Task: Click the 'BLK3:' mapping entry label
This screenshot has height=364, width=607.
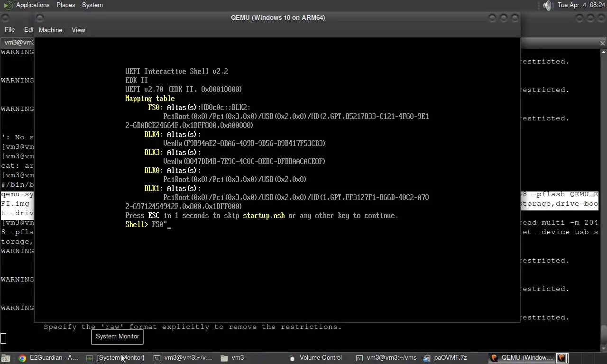Action: 154,153
